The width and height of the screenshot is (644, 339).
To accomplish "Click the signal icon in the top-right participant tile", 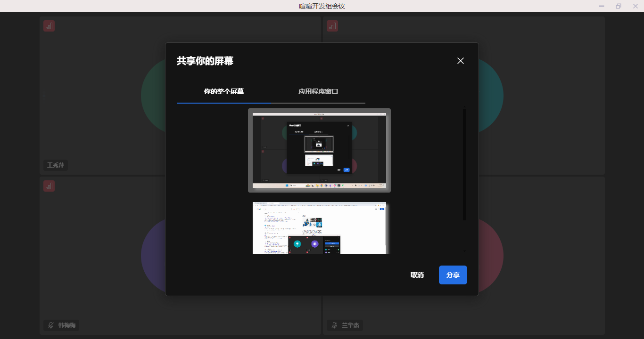I will point(332,26).
